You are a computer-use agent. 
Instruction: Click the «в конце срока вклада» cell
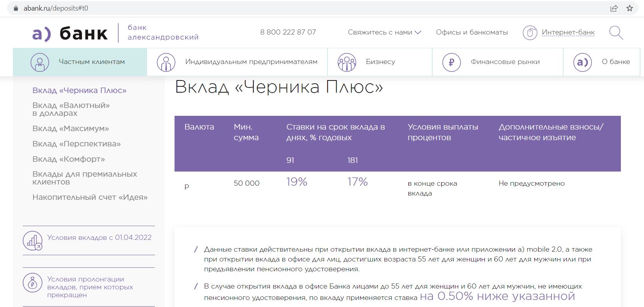[433, 188]
